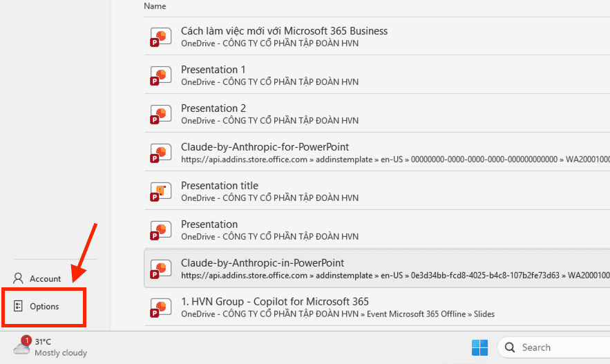Click into the taskbar Search box
610x364 pixels.
tap(554, 347)
